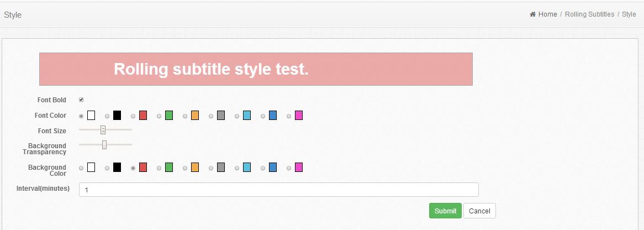644x230 pixels.
Task: Uncheck the Font Bold checkbox
Action: tap(81, 100)
